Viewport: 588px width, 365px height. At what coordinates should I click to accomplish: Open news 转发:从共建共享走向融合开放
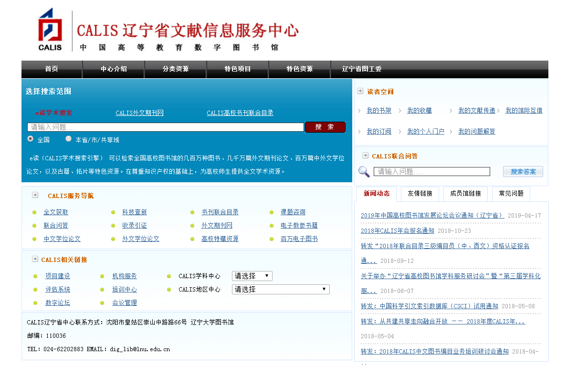tap(443, 322)
